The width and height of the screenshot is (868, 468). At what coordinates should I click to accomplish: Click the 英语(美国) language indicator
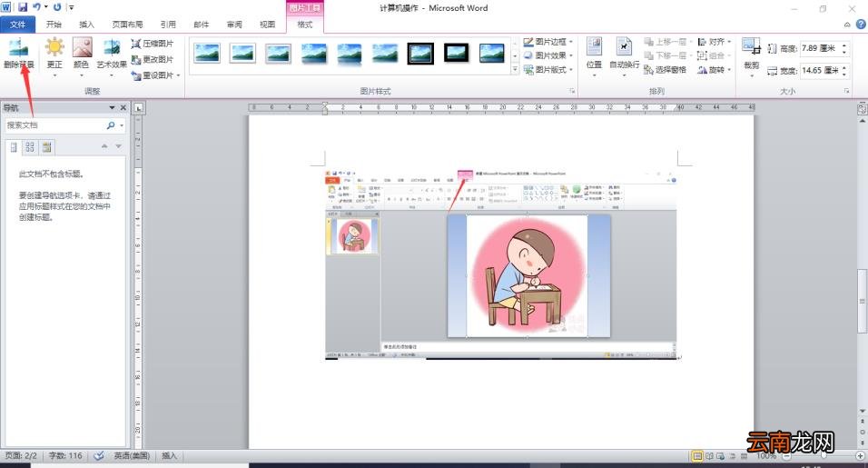pos(132,455)
